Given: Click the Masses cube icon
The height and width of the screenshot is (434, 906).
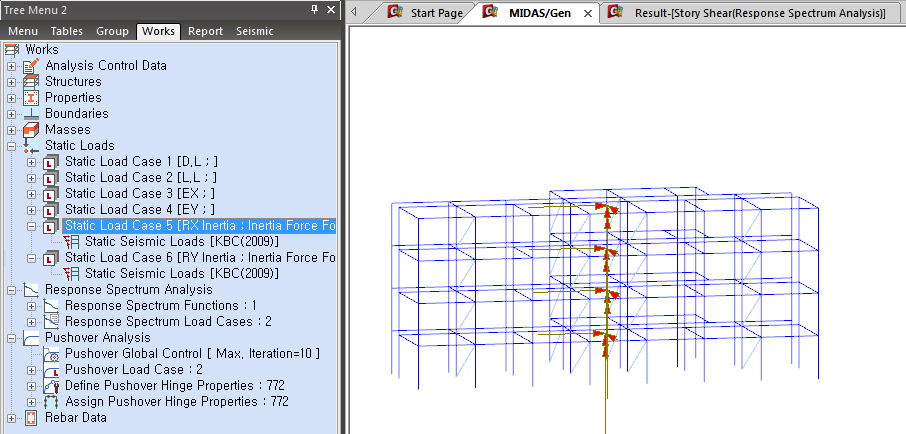Looking at the screenshot, I should pos(31,129).
